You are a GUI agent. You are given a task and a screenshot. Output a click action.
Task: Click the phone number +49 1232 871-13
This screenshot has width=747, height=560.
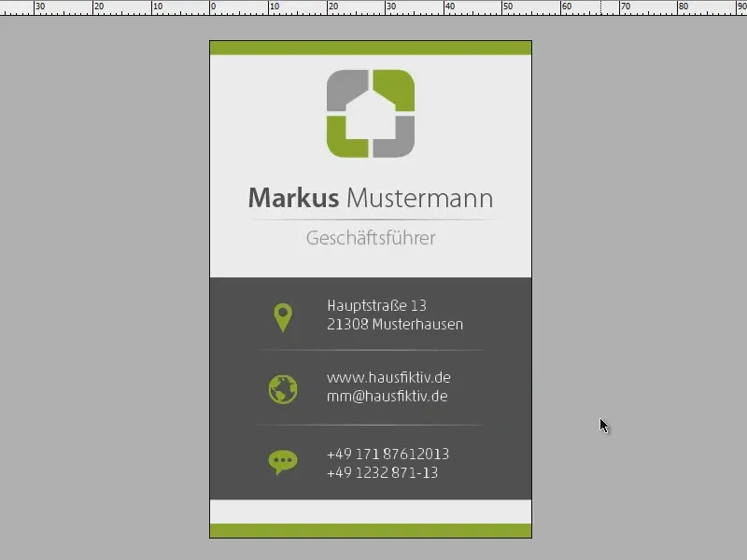tap(382, 473)
